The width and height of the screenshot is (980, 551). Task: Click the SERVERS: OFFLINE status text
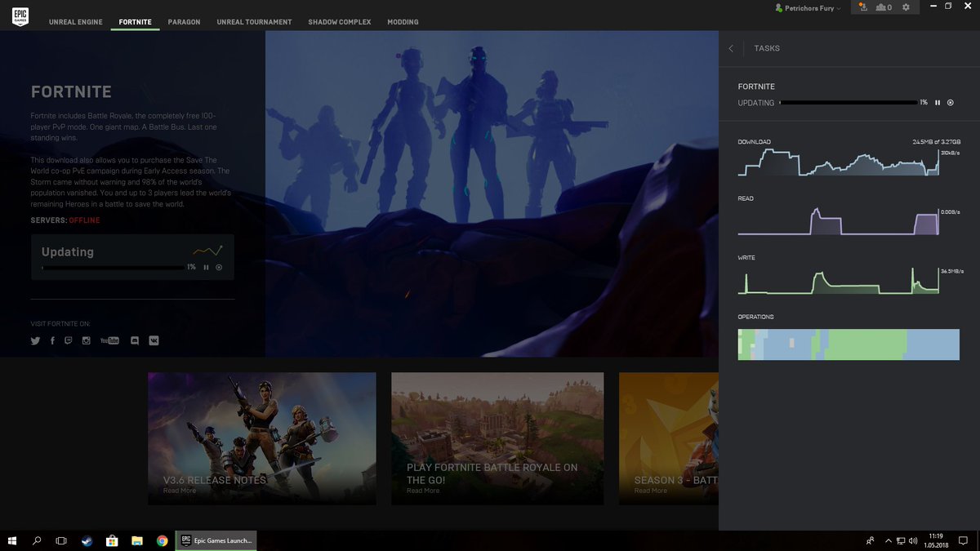click(65, 220)
